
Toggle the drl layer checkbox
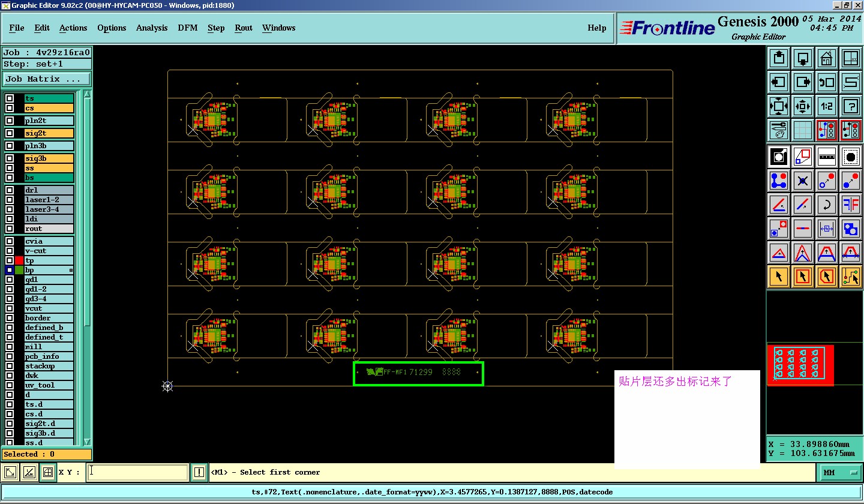point(10,190)
